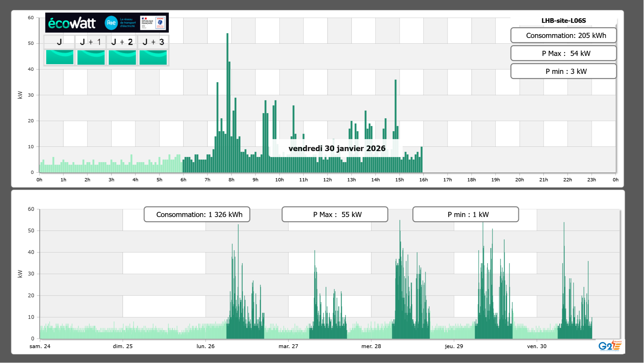Click the green signal under J + 2
Screen dimensions: 644x363
point(122,57)
